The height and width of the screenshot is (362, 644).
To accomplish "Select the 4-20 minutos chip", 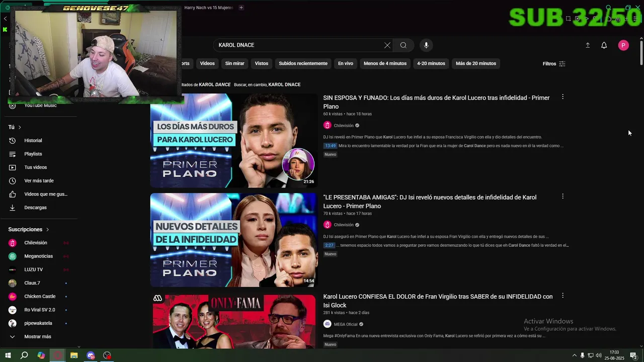I will 431,63.
